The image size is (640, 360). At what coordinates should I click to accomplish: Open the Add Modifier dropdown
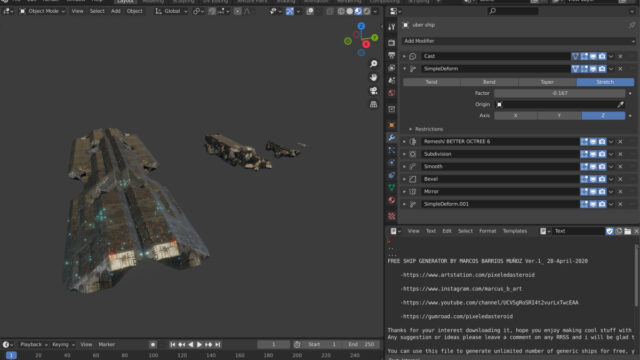519,41
